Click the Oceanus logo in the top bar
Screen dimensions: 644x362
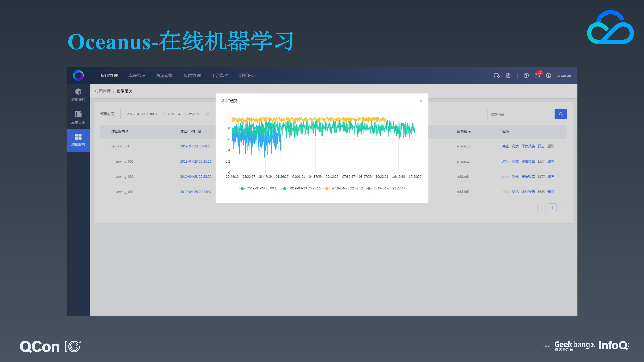click(78, 75)
